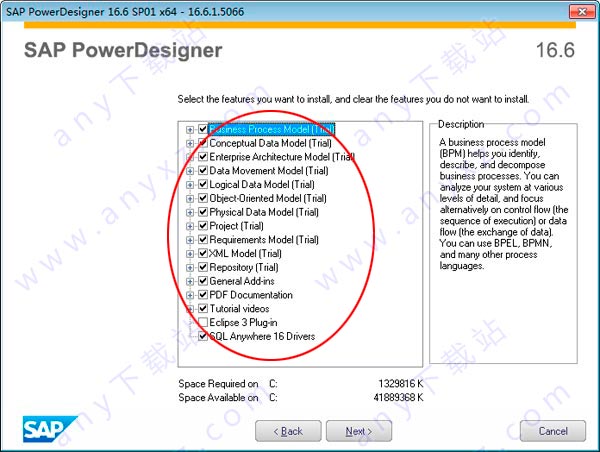
Task: Uncheck SQL Anywhere 16 Drivers checkbox
Action: 203,336
